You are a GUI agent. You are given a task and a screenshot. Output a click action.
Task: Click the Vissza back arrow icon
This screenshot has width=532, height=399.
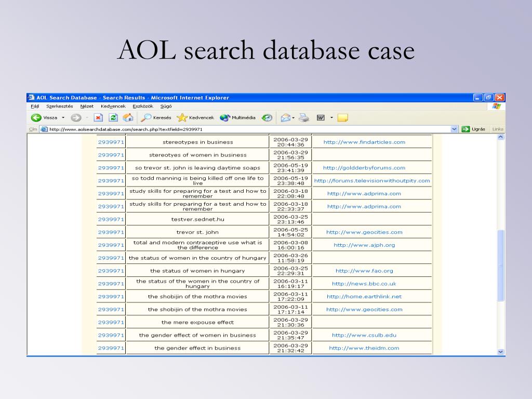36,118
